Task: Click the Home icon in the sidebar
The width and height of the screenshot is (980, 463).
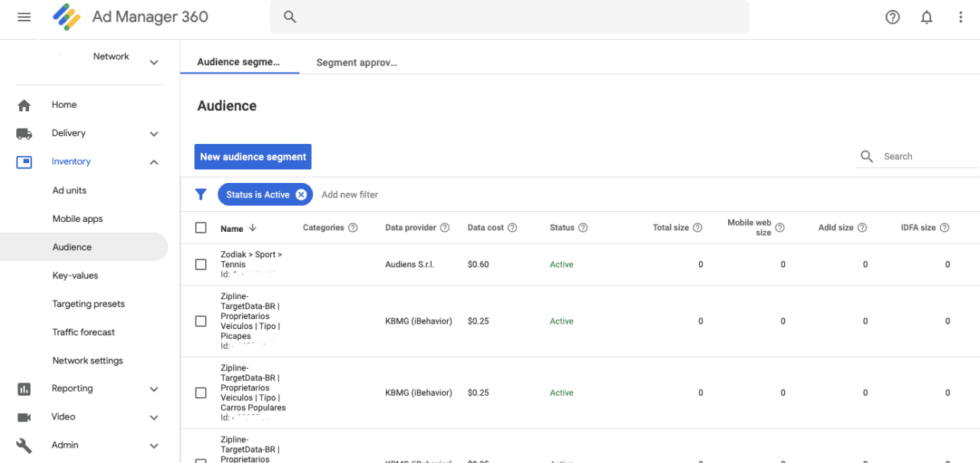Action: coord(24,104)
